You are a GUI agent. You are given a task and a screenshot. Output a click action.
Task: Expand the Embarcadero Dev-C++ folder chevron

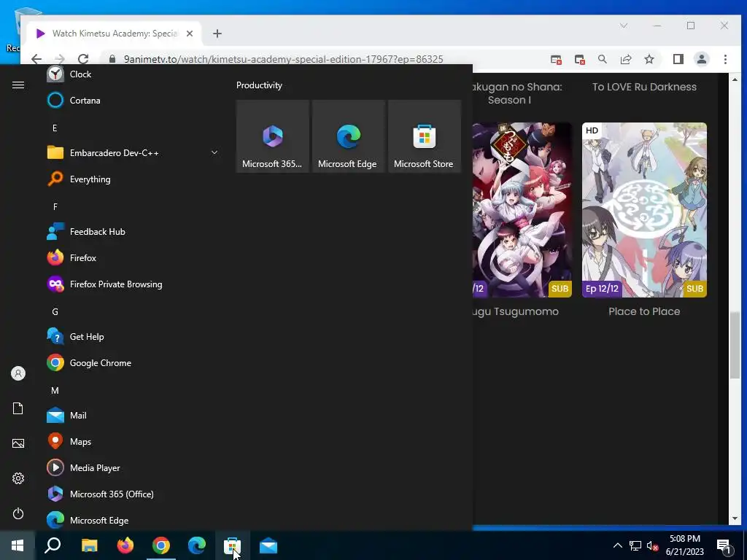pyautogui.click(x=214, y=152)
